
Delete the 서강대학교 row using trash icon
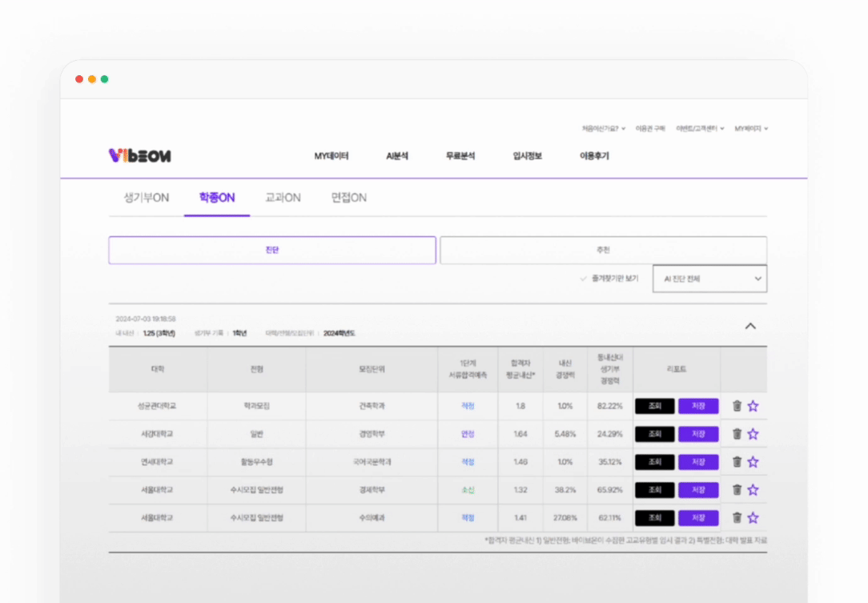coord(737,434)
